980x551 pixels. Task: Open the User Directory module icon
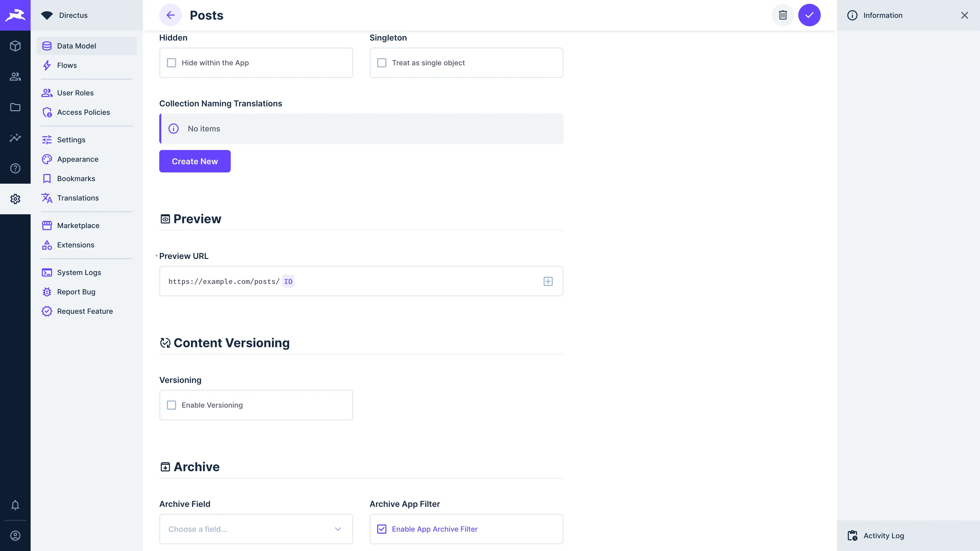pyautogui.click(x=15, y=77)
